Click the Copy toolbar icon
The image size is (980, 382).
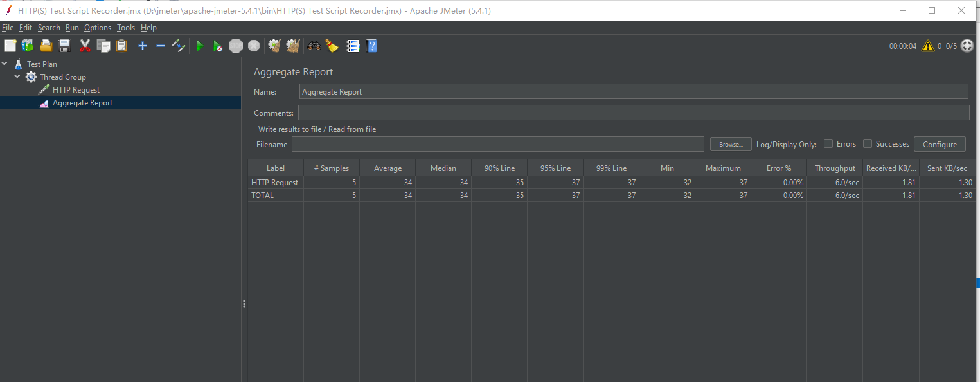click(103, 46)
